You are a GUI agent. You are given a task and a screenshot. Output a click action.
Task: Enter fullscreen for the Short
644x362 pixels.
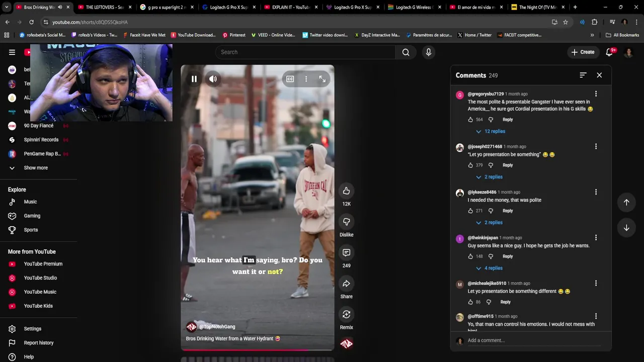(323, 79)
